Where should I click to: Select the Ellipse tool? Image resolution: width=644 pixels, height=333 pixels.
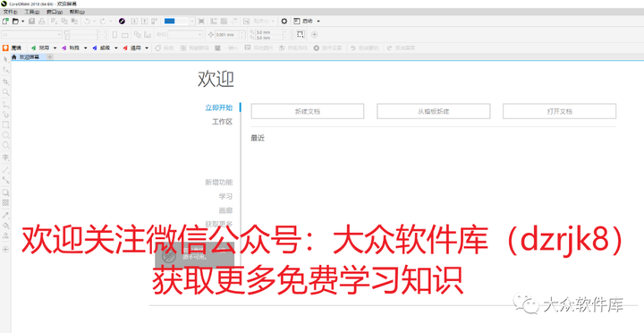click(5, 135)
